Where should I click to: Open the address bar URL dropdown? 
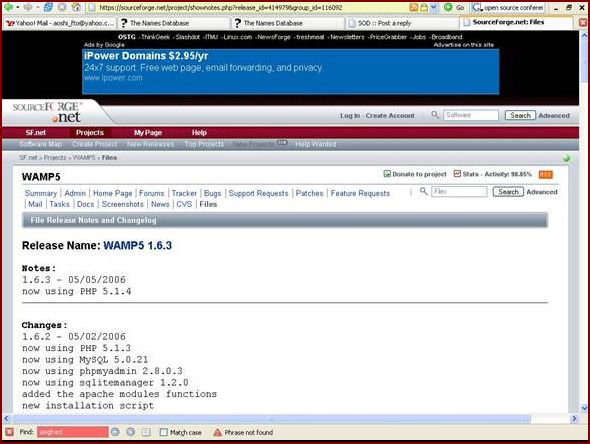pos(433,7)
